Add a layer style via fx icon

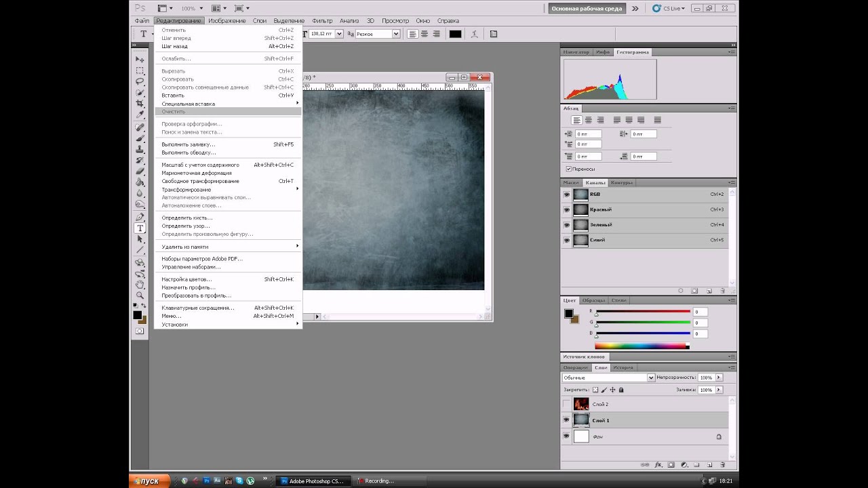(x=658, y=465)
